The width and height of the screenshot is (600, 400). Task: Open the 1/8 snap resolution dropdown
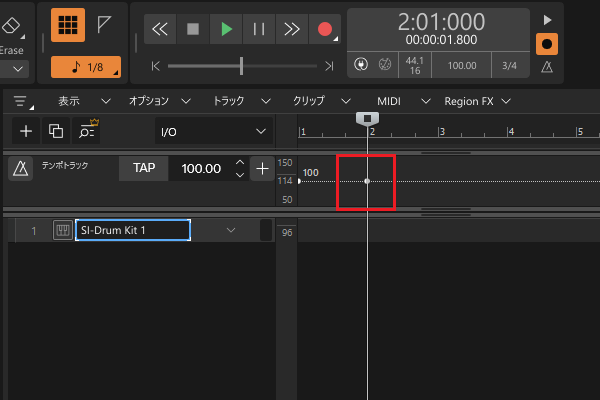click(x=85, y=67)
